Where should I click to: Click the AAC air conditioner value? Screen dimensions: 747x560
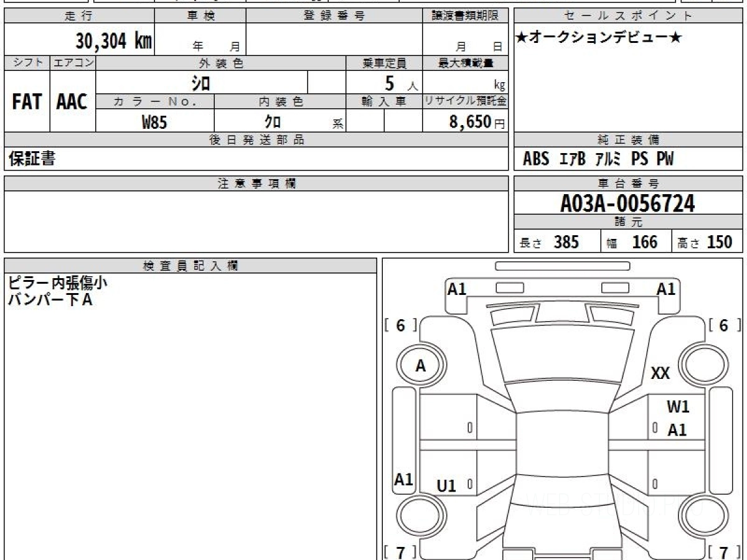72,102
